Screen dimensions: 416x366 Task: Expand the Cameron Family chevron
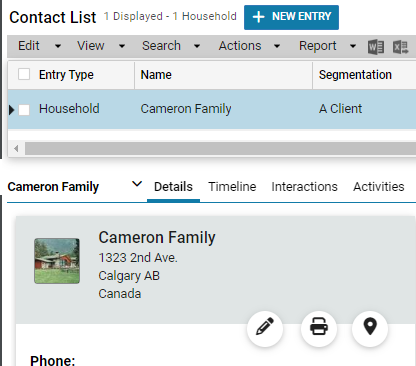[x=137, y=184]
